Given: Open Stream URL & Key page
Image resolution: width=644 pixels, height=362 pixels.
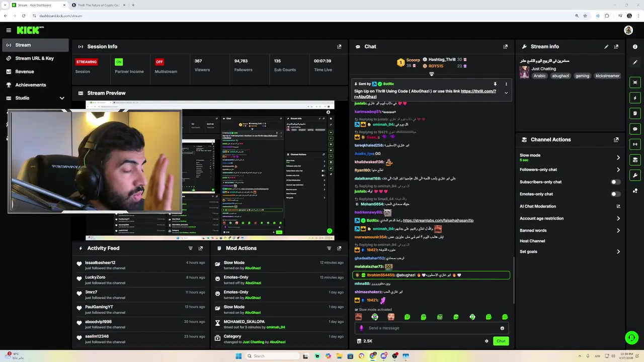Looking at the screenshot, I should [x=35, y=58].
